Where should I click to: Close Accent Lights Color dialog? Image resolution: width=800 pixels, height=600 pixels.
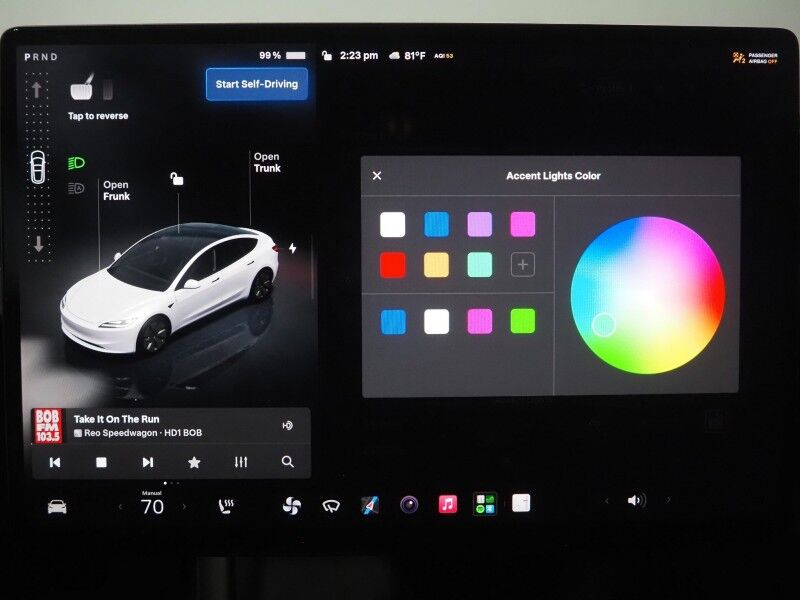pyautogui.click(x=377, y=176)
